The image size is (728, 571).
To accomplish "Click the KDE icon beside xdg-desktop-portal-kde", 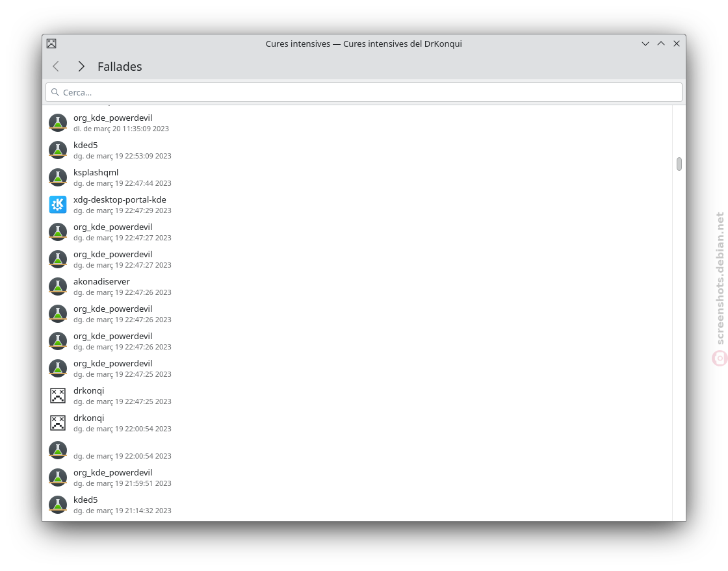I will [58, 205].
